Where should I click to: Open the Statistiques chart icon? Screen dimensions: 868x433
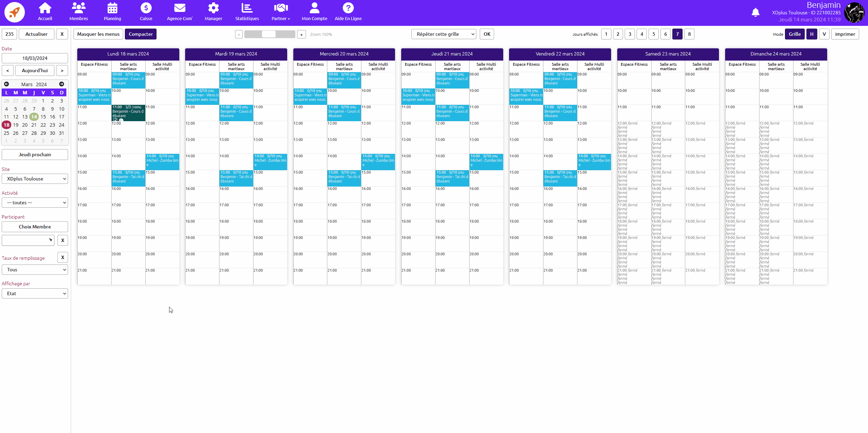point(247,8)
